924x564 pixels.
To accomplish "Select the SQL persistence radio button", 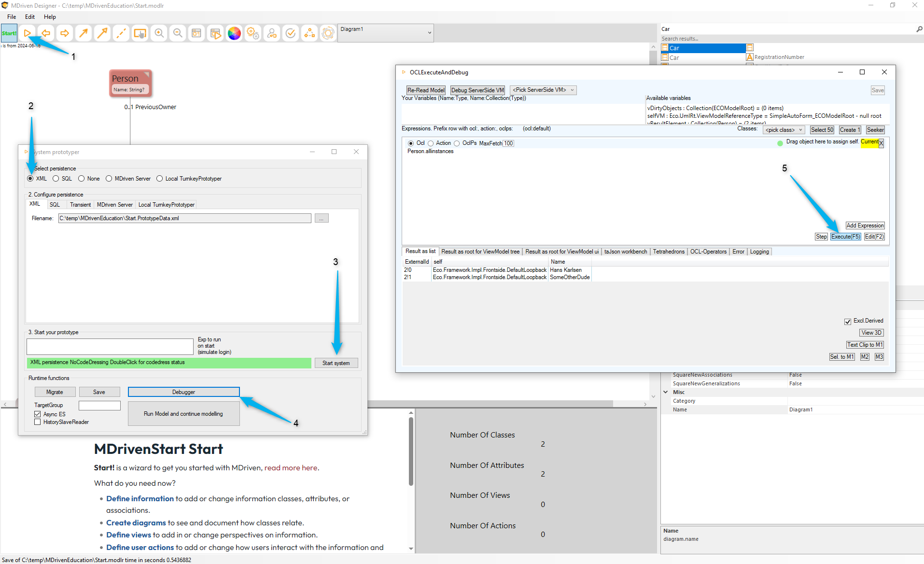I will 56,179.
